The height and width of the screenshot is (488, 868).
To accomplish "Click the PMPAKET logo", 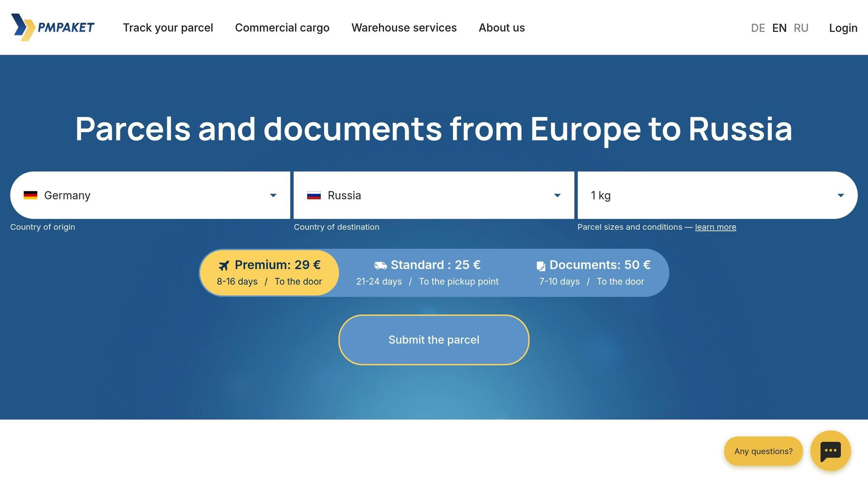I will pyautogui.click(x=53, y=28).
